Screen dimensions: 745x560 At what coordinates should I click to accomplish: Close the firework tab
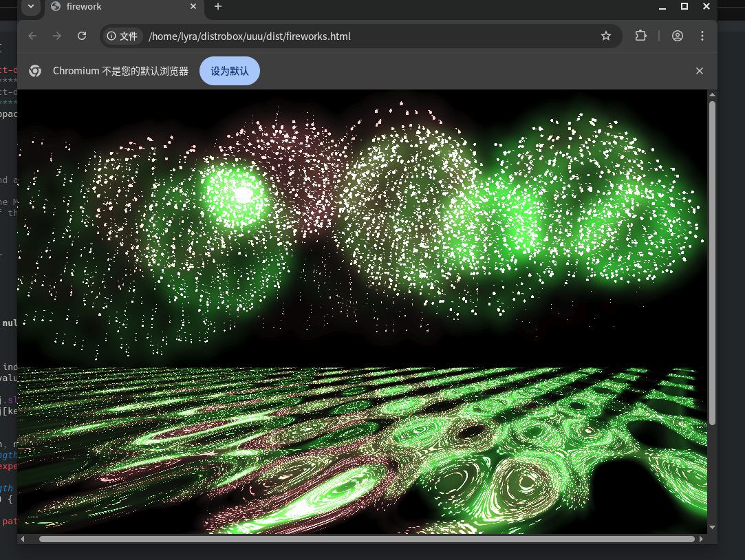click(x=193, y=6)
